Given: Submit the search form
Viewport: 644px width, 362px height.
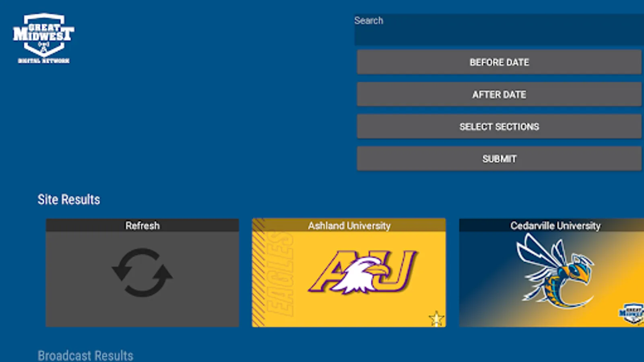Looking at the screenshot, I should (499, 158).
